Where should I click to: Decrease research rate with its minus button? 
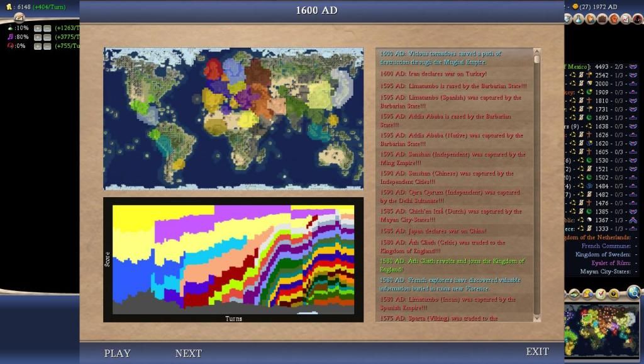47,28
